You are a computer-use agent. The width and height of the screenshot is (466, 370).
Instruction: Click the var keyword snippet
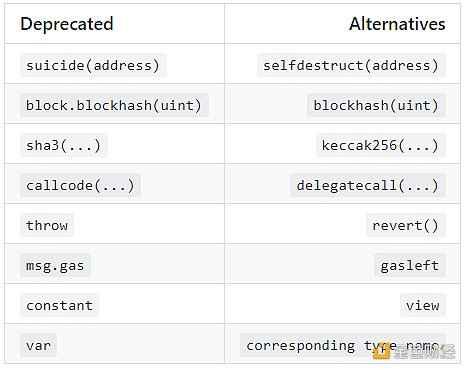click(x=38, y=345)
